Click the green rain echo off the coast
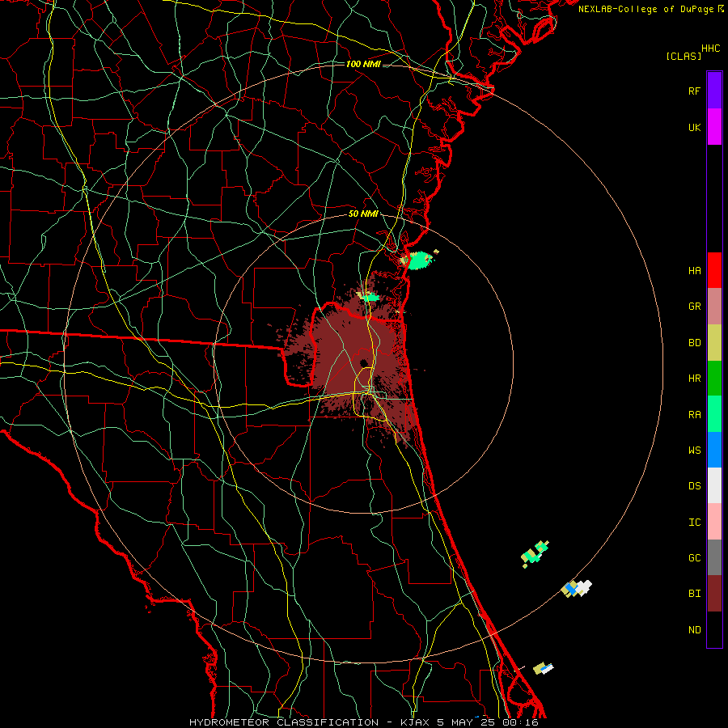This screenshot has height=728, width=728. [419, 260]
